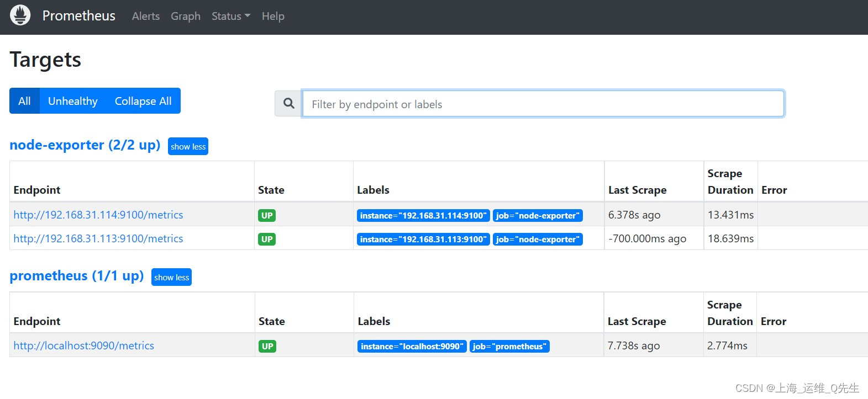Screen dimensions: 868x399
Task: Show only Unhealthy targets
Action: pos(72,101)
